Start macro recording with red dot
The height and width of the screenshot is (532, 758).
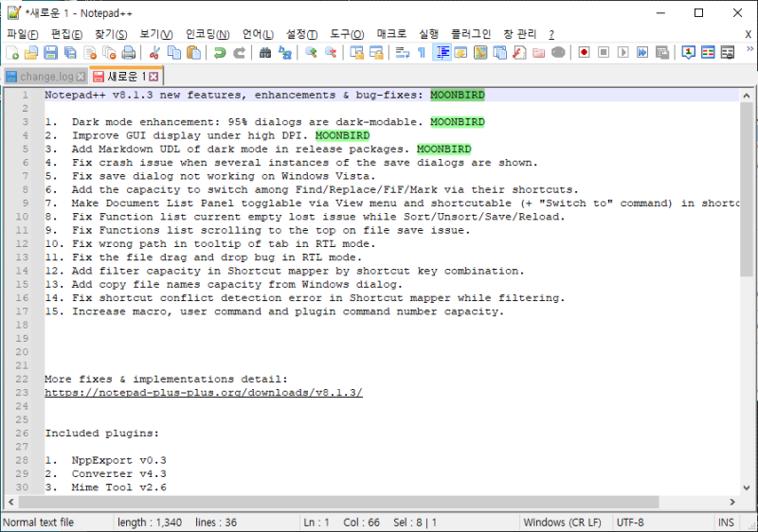click(584, 53)
